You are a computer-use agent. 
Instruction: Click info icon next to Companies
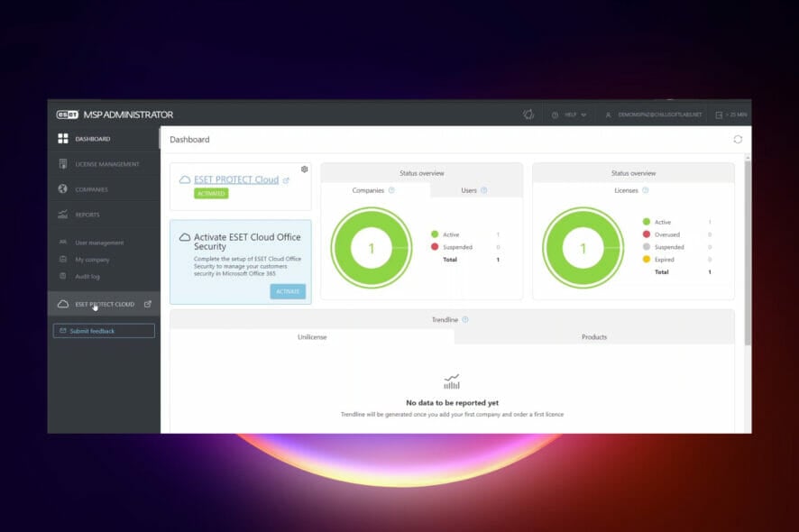point(391,190)
